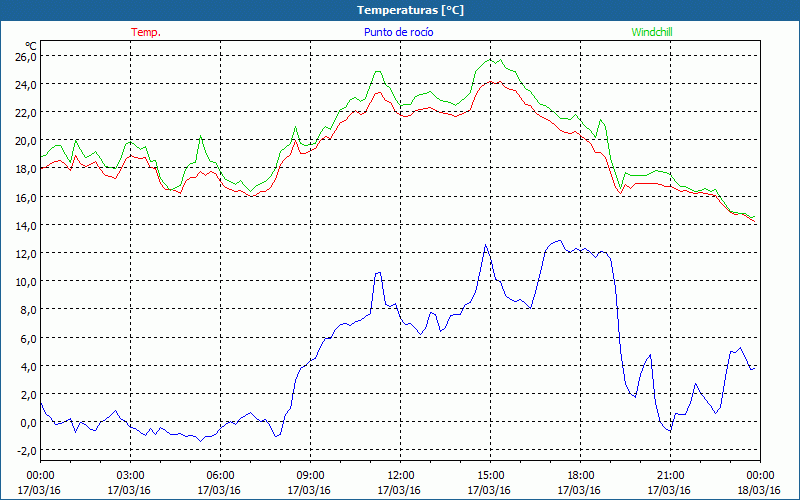Click the Temperaturas [°C] title bar

pos(400,10)
